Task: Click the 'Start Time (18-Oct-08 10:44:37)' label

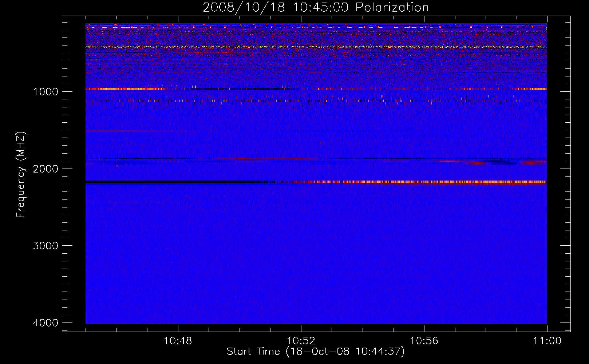Action: [x=316, y=352]
